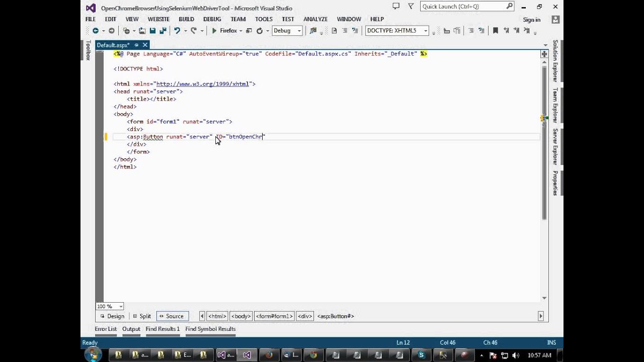Select the <form#form1> breadcrumb tag

[274, 316]
